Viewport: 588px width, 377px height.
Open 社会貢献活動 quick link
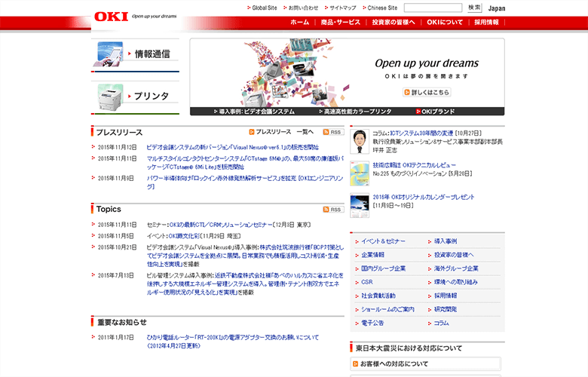coord(378,296)
